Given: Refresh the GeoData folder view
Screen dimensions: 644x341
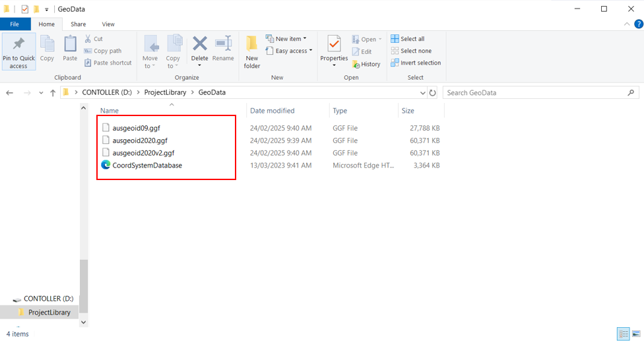Looking at the screenshot, I should click(432, 93).
